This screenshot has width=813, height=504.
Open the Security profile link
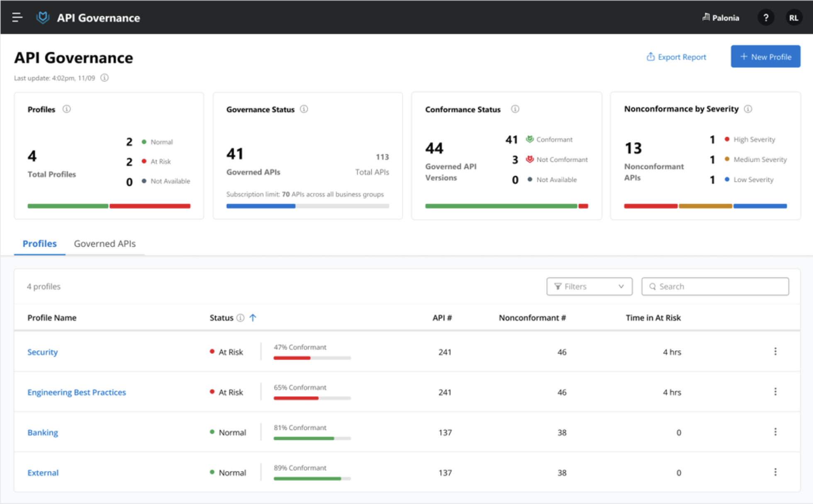point(42,352)
